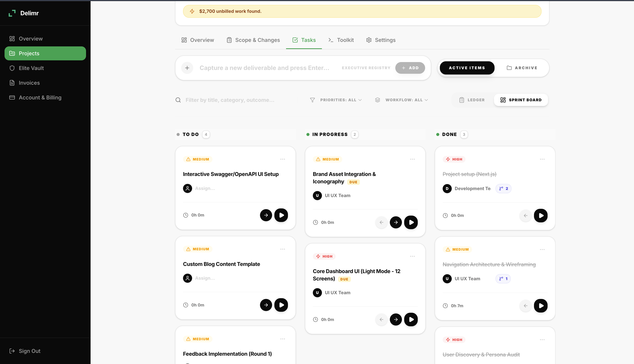Open Assign dropdown on Interactive Swagger card

pos(205,188)
